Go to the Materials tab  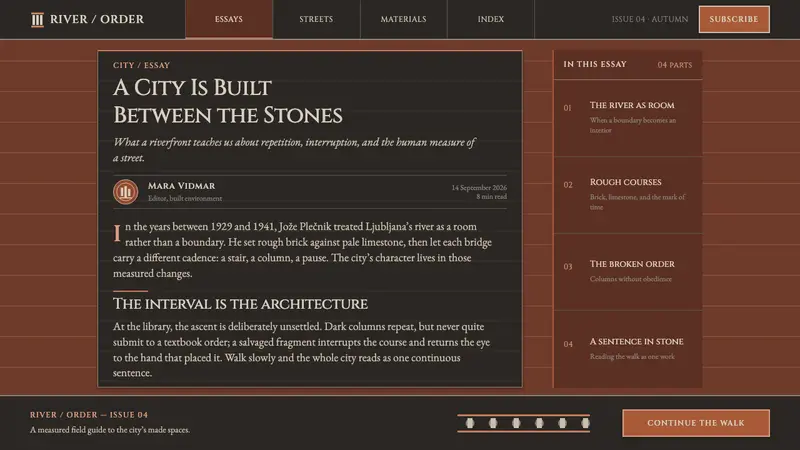(x=404, y=19)
